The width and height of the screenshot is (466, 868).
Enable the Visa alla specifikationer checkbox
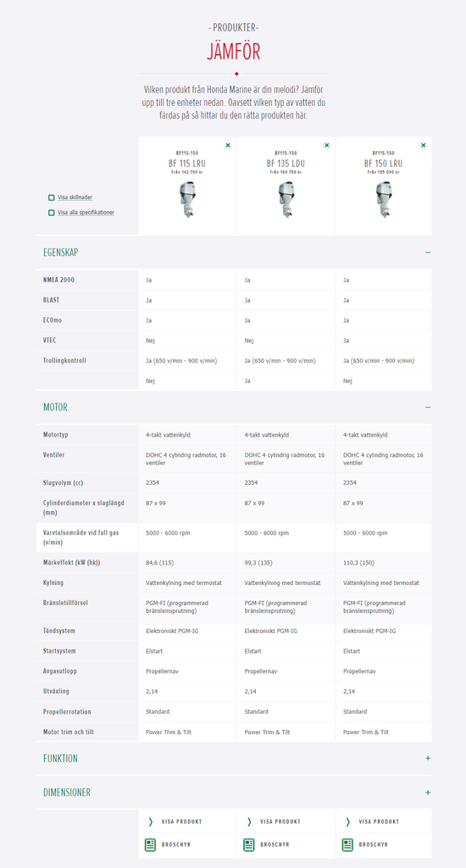pos(52,213)
